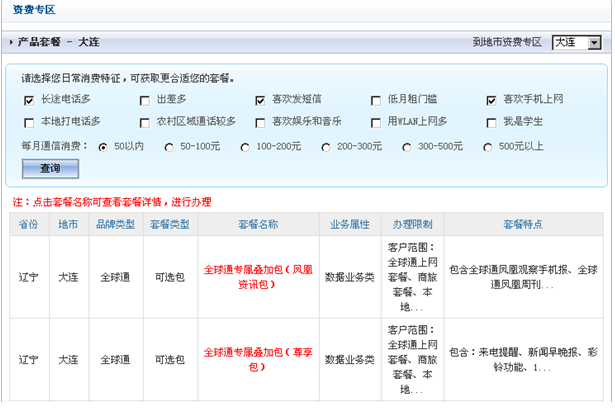The image size is (615, 408).
Task: Select the 50-100元 radio button
Action: [169, 148]
